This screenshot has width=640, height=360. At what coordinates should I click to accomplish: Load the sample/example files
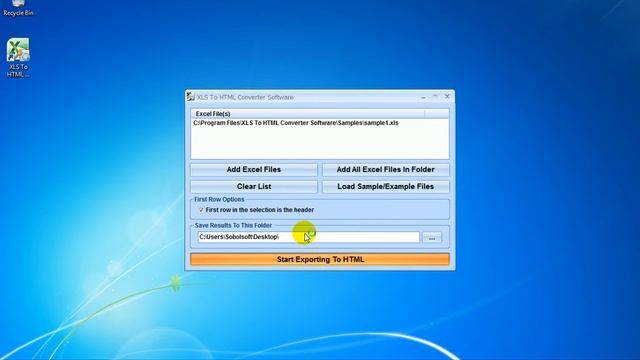385,187
